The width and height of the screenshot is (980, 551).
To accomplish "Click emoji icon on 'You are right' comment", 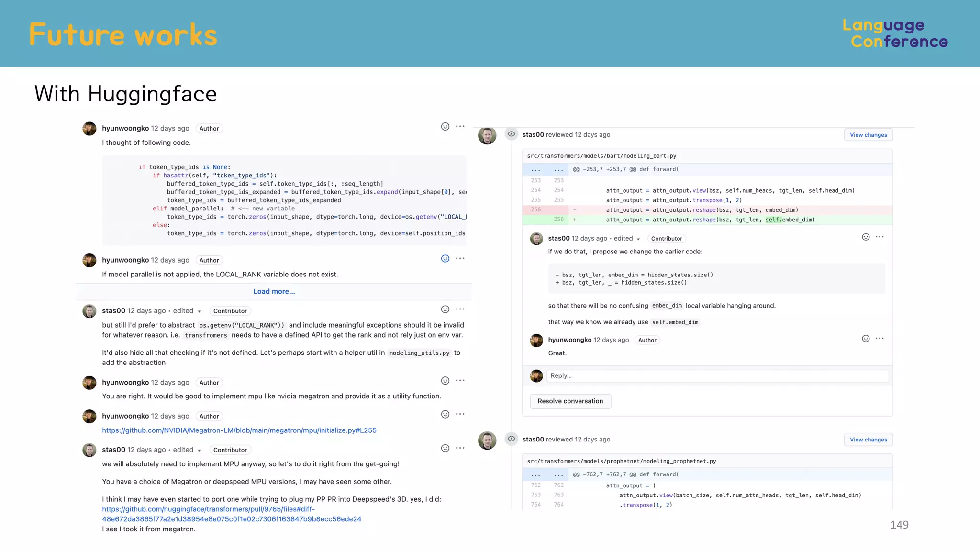I will coord(445,381).
